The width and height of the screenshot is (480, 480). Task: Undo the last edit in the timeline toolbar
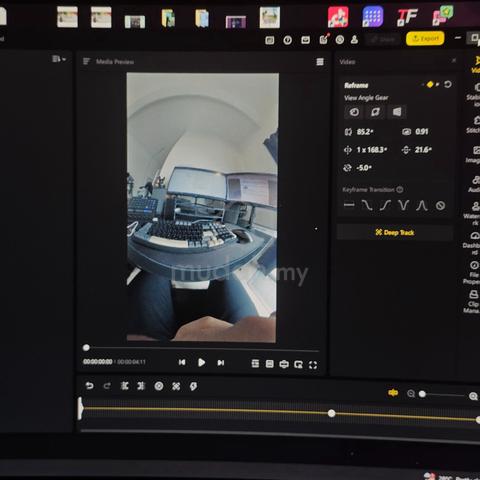pyautogui.click(x=89, y=386)
